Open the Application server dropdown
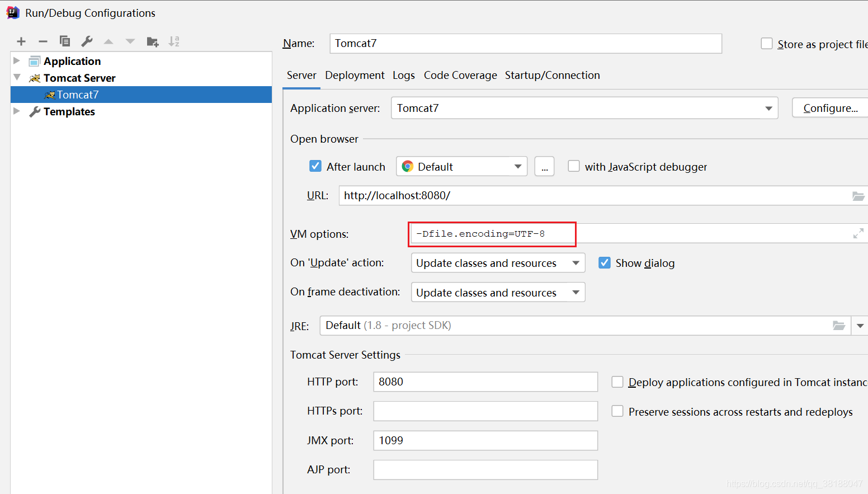868x494 pixels. pos(769,109)
